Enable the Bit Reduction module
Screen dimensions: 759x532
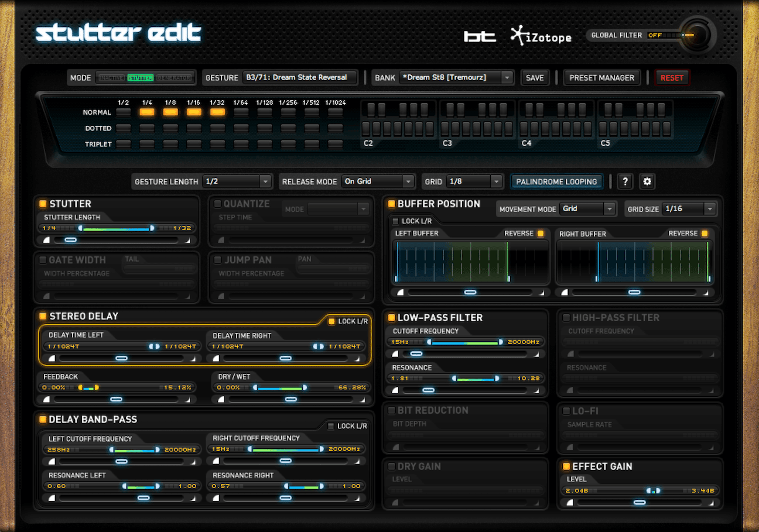(391, 410)
